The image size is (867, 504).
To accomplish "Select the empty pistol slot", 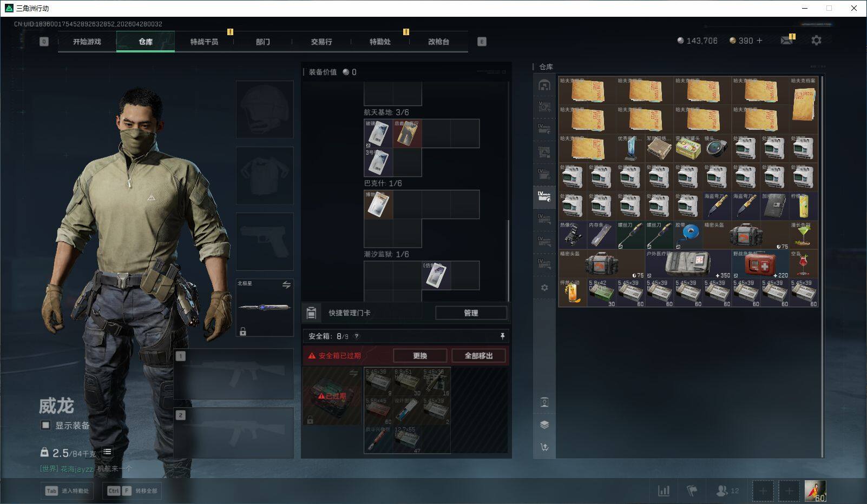I will pos(265,241).
